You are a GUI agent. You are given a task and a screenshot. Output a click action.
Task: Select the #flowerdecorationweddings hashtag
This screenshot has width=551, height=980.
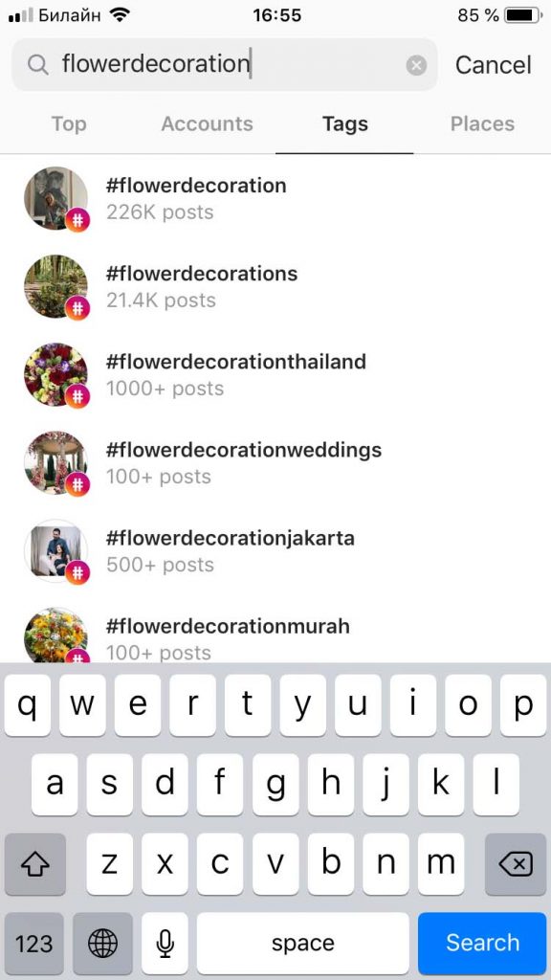point(245,450)
